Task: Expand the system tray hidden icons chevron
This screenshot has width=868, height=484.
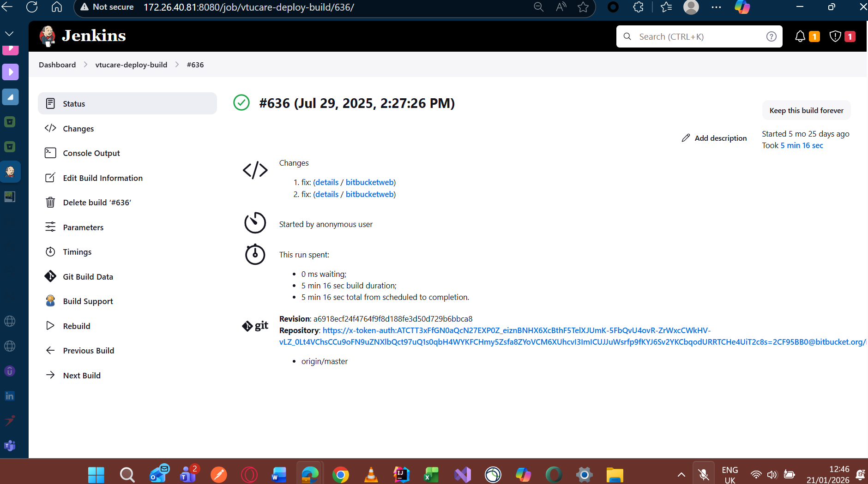Action: point(681,474)
